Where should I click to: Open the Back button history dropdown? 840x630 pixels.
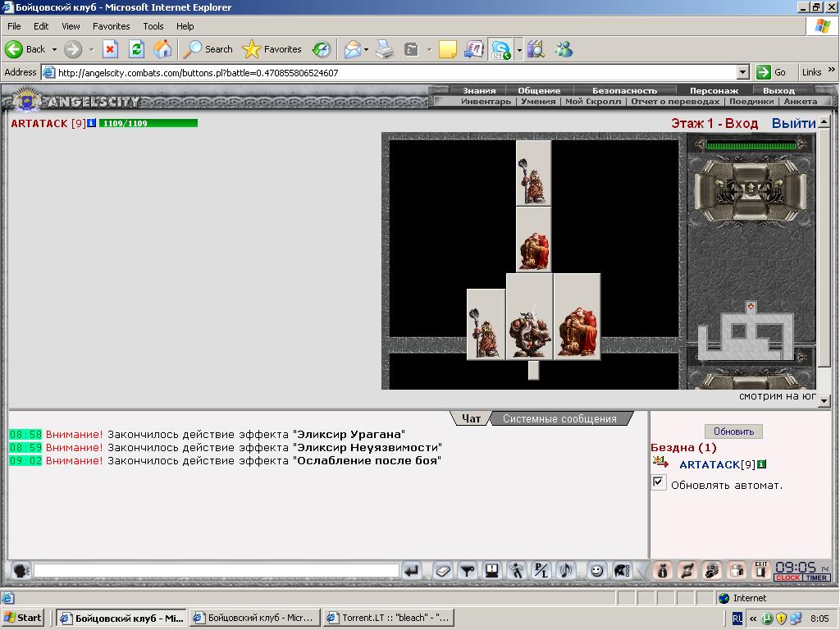pos(54,49)
